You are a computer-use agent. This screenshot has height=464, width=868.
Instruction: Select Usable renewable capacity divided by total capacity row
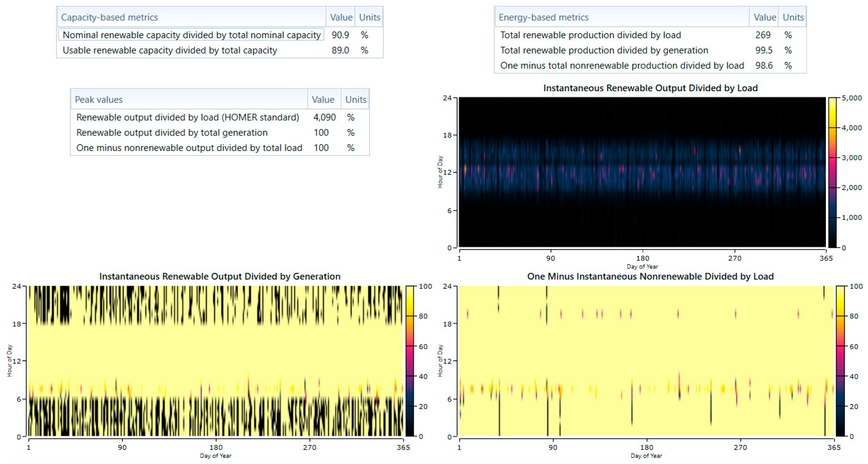click(x=170, y=50)
